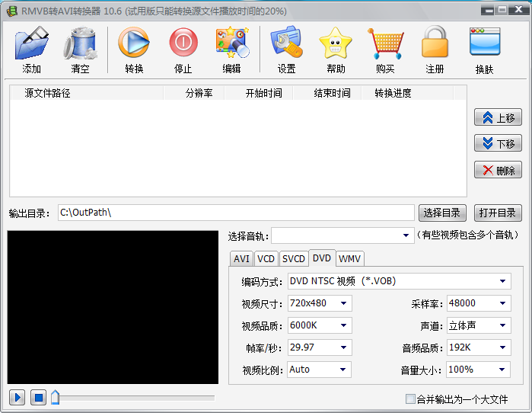The height and width of the screenshot is (413, 532).
Task: Click the 换肤 (Change skin) window icon
Action: click(485, 42)
